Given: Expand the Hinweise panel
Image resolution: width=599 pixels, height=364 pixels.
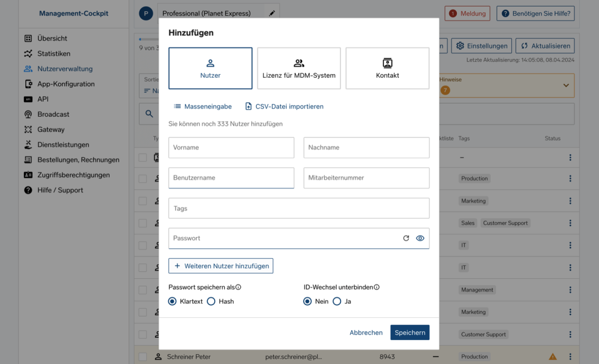Looking at the screenshot, I should pyautogui.click(x=565, y=85).
